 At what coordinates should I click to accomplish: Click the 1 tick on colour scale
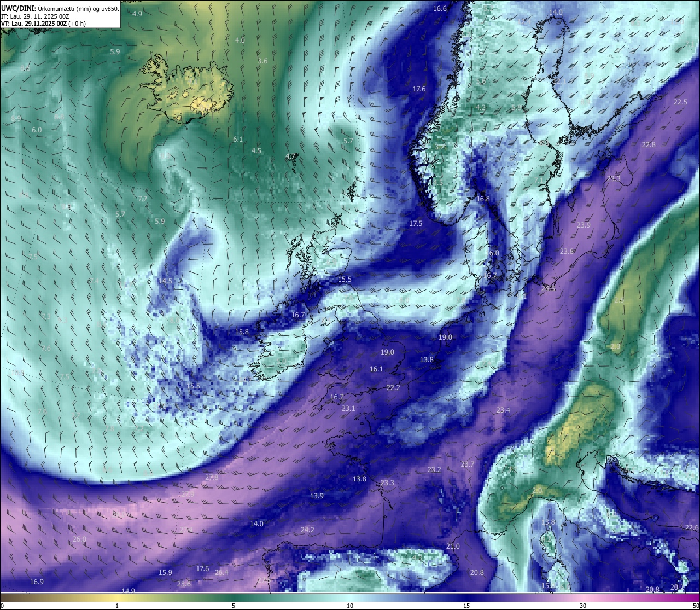(x=117, y=606)
